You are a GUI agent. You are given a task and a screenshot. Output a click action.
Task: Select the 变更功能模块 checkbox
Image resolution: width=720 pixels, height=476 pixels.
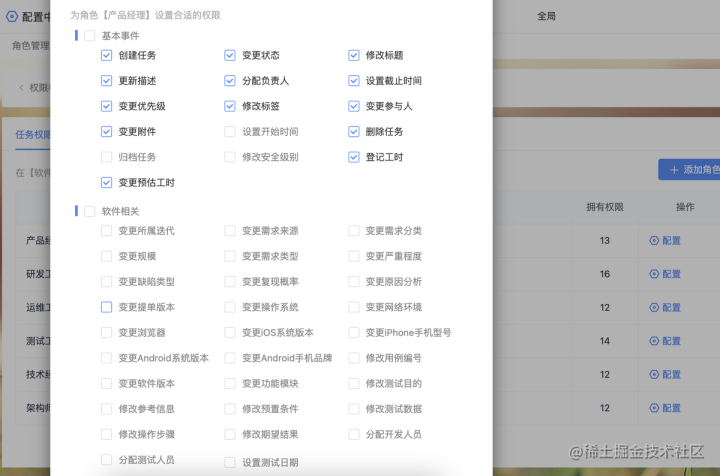click(x=230, y=383)
